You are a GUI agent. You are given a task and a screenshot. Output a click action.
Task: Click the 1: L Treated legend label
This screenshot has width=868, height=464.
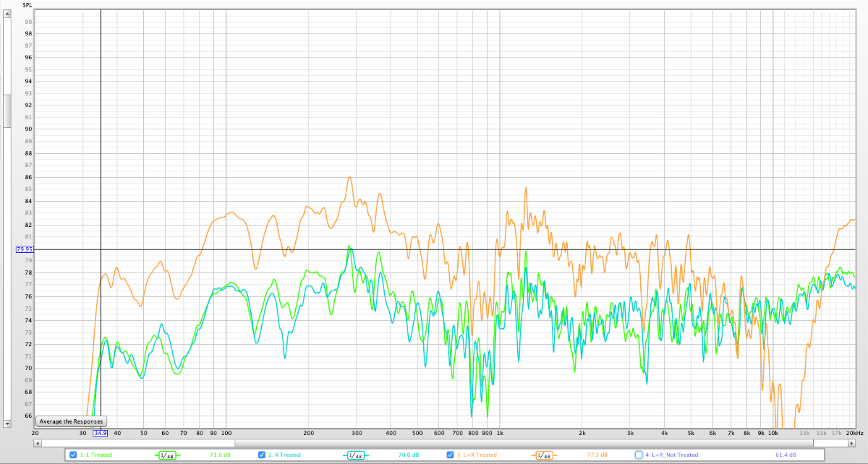(95, 455)
